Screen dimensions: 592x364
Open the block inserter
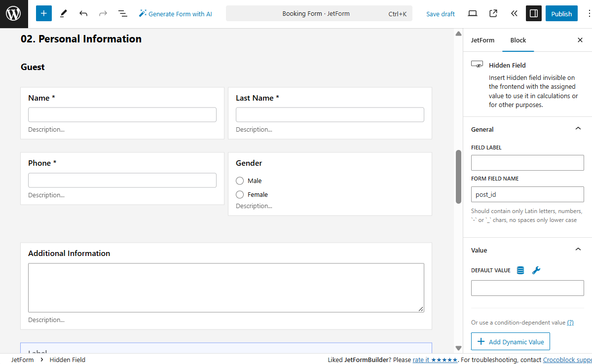43,13
